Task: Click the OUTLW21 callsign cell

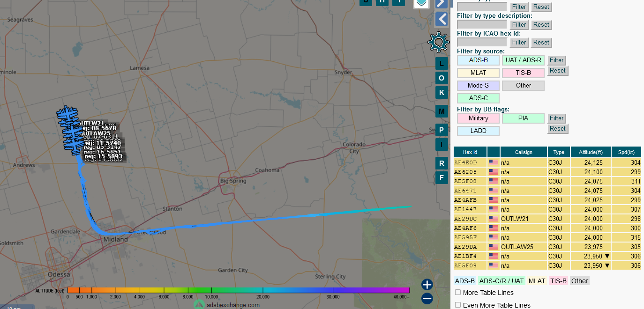Action: click(x=524, y=219)
